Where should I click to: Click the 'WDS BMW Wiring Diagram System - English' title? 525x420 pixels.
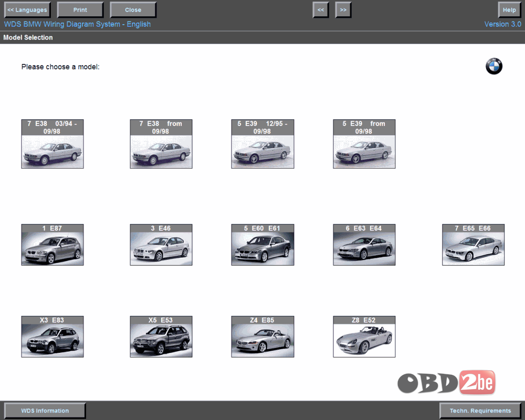tap(77, 24)
